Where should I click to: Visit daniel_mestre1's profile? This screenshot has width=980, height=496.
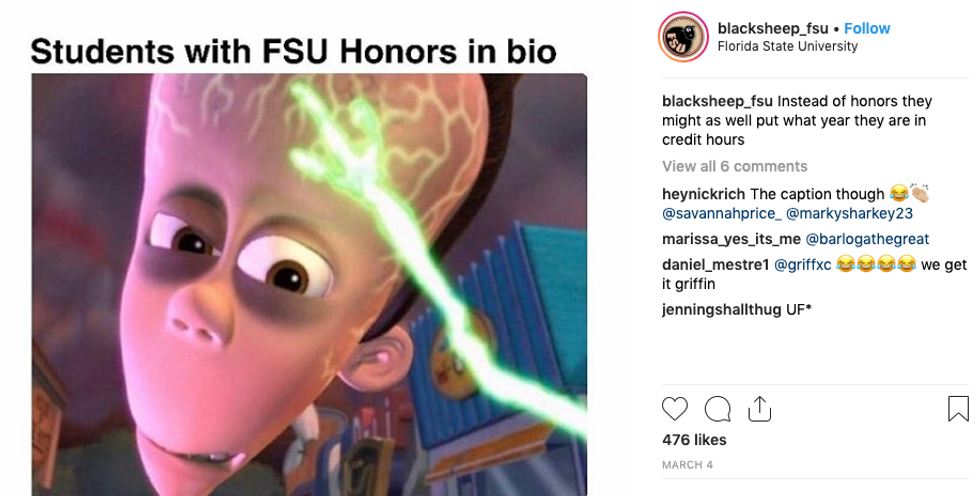716,265
